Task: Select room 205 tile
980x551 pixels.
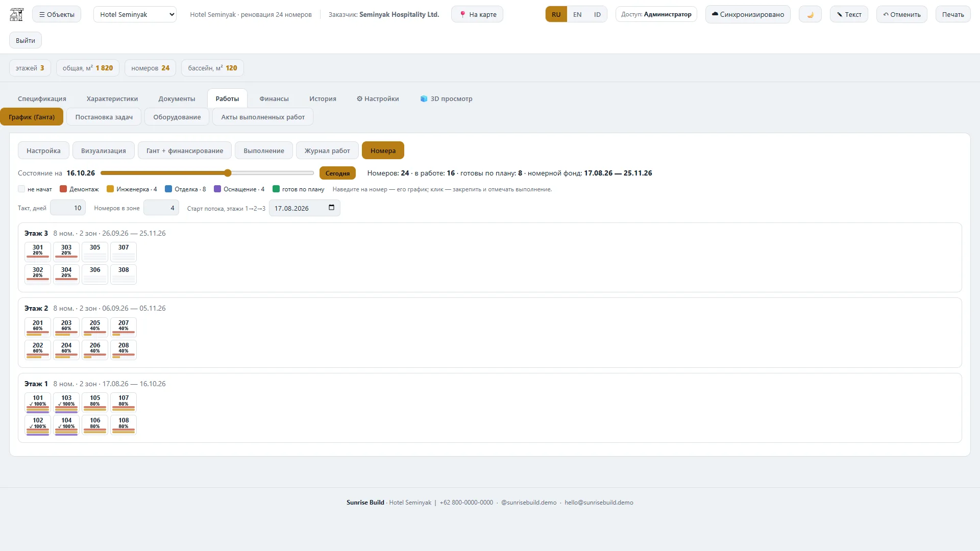Action: click(95, 327)
